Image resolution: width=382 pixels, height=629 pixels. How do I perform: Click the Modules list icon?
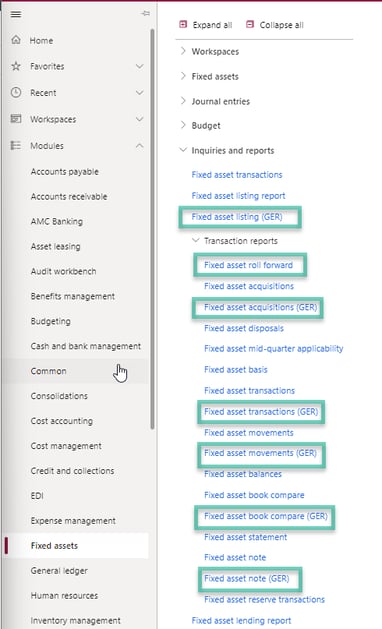click(x=16, y=145)
